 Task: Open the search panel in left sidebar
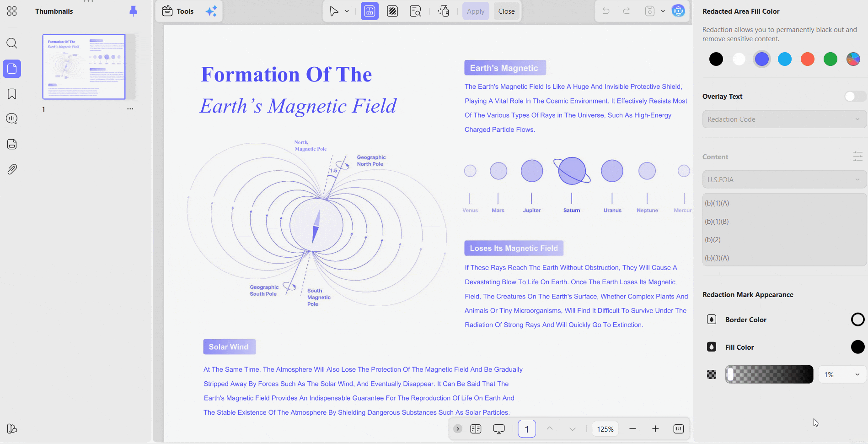(12, 43)
